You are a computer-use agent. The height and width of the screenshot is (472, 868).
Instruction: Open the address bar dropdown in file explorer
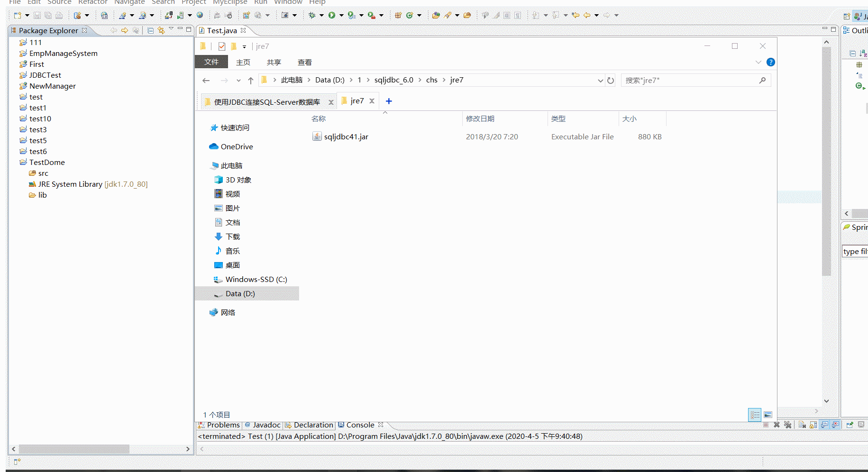coord(601,80)
